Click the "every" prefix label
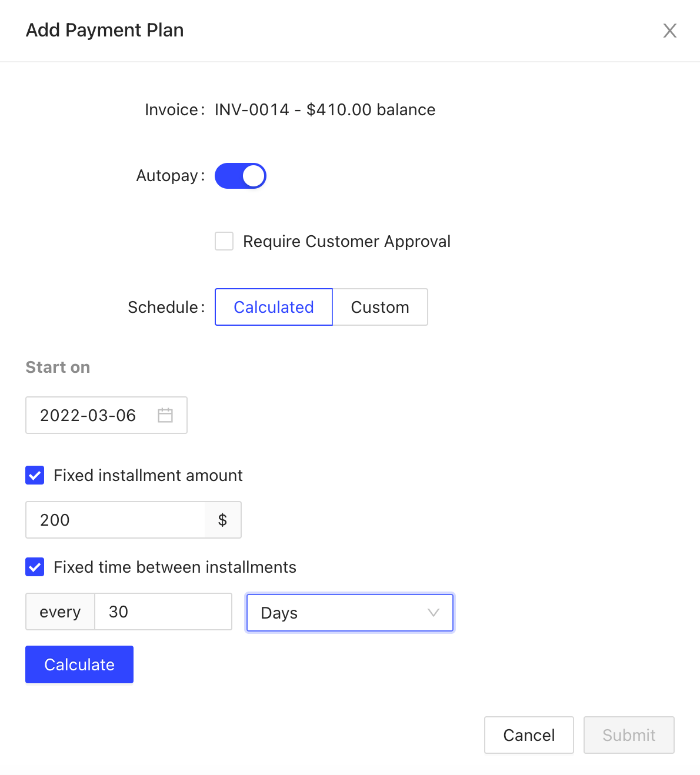 coord(60,612)
